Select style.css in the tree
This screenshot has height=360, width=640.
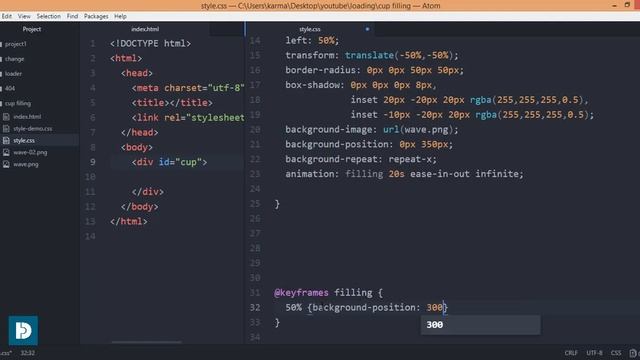(24, 140)
